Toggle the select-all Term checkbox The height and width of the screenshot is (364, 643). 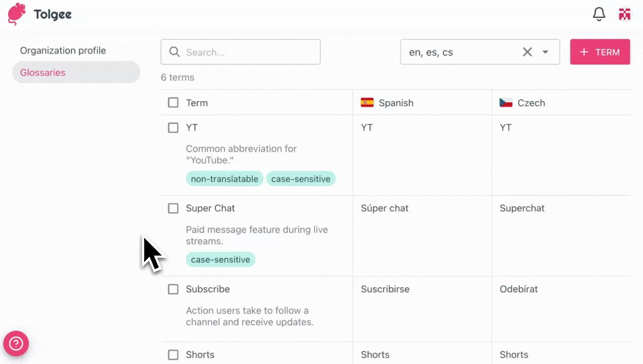coord(173,103)
